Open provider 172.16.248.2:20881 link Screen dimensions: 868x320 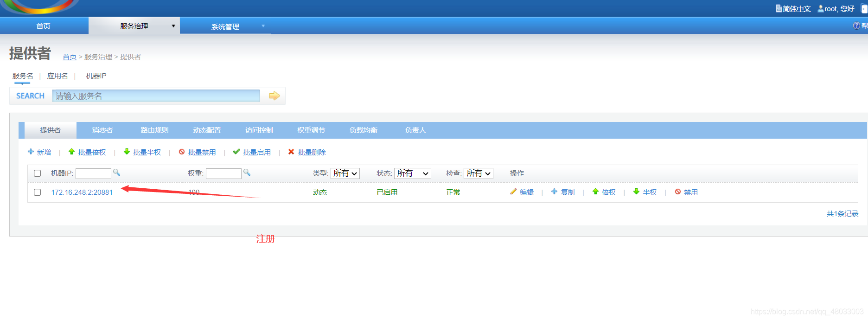[x=82, y=192]
